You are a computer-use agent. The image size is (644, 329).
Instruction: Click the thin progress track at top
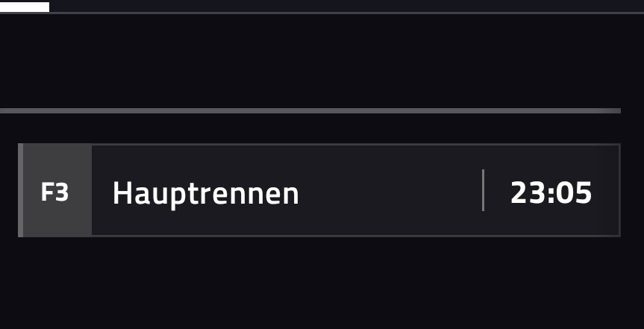336,12
